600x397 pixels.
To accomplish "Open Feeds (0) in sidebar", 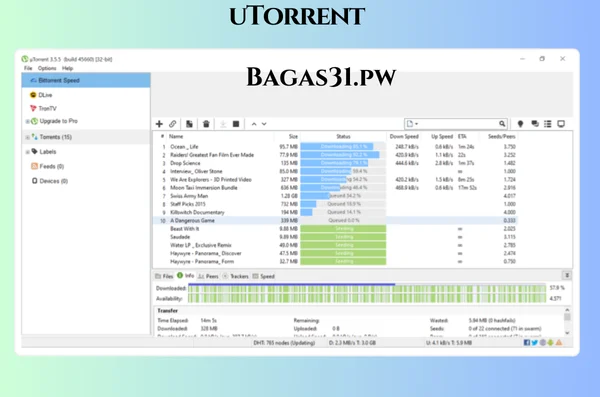I will 47,166.
